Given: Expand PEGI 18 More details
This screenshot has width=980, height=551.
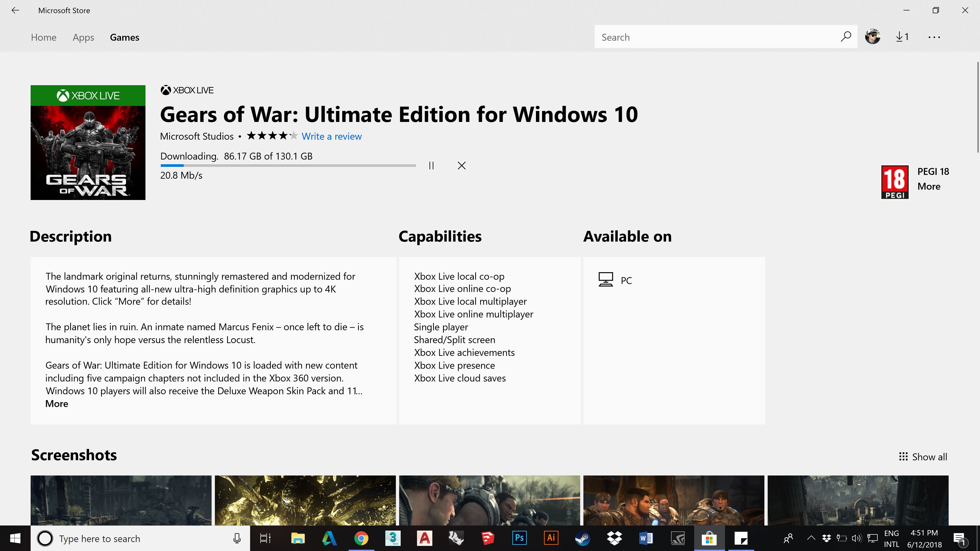Looking at the screenshot, I should point(929,186).
